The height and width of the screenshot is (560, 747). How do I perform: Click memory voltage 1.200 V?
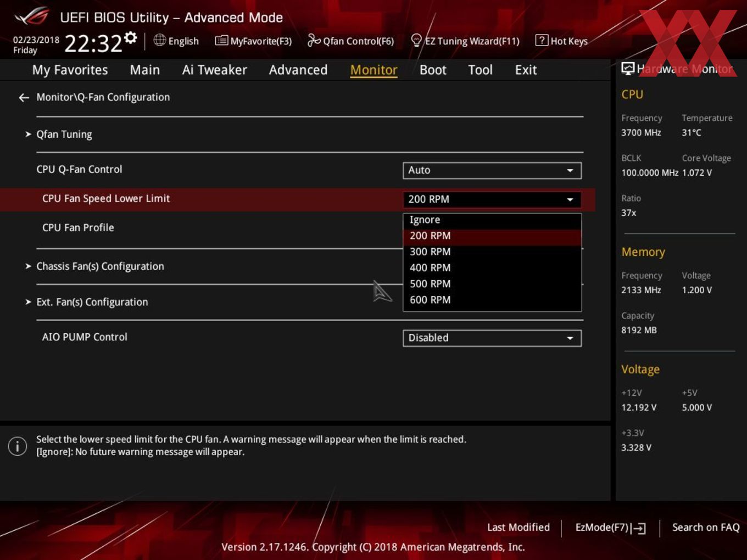pos(697,290)
